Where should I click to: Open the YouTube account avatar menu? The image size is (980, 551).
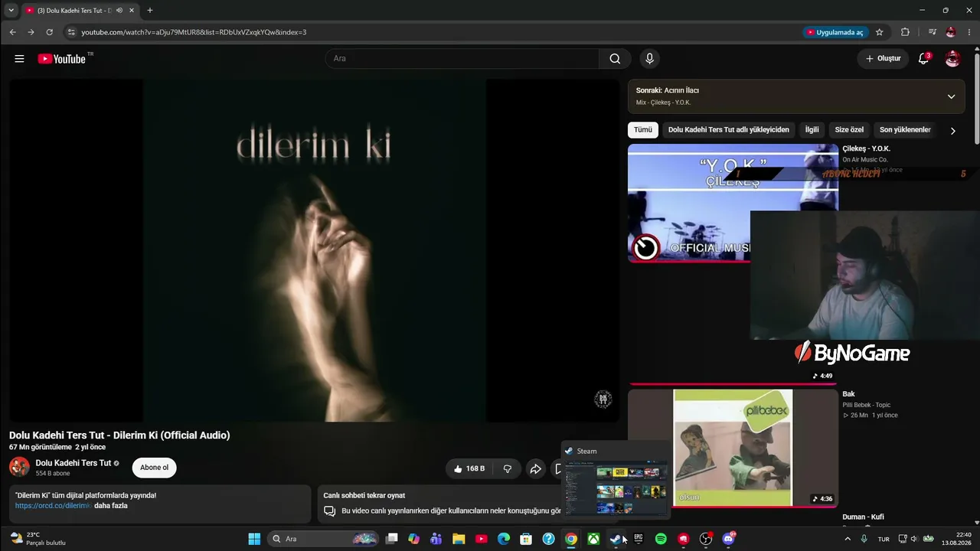click(952, 59)
